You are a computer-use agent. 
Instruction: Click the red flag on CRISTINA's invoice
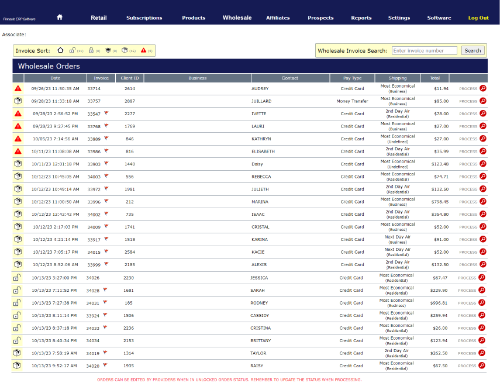(x=105, y=327)
